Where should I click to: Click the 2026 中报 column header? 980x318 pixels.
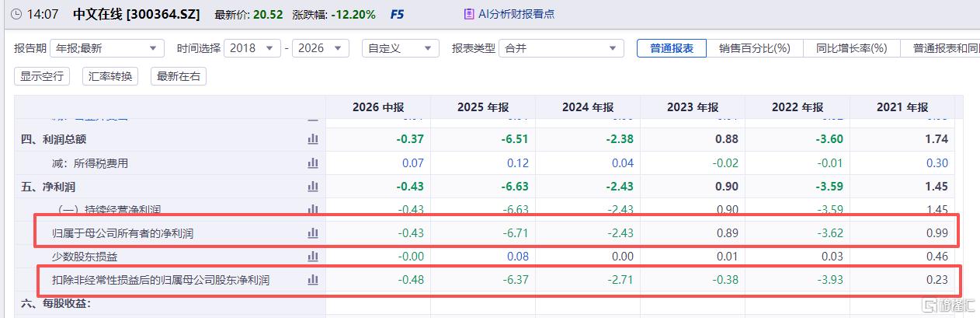tap(378, 107)
